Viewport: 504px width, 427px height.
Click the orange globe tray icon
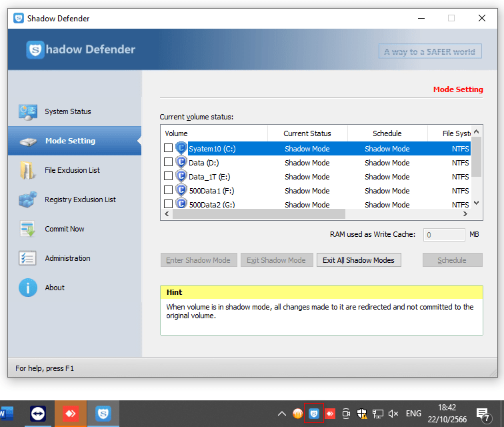pyautogui.click(x=297, y=414)
